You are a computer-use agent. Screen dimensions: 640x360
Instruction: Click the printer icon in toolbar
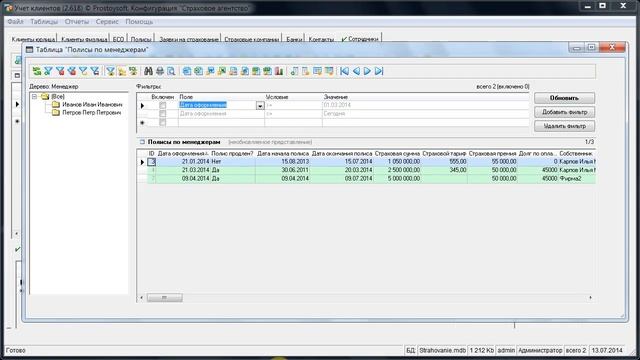[x=160, y=71]
